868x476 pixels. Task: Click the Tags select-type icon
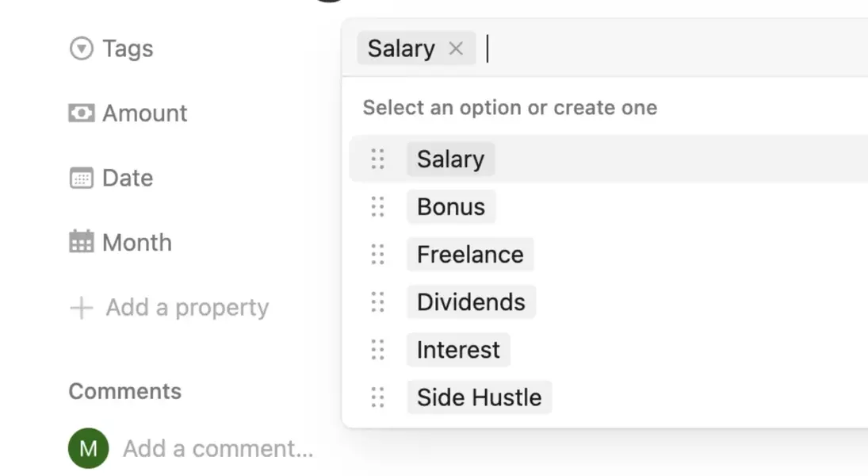82,48
